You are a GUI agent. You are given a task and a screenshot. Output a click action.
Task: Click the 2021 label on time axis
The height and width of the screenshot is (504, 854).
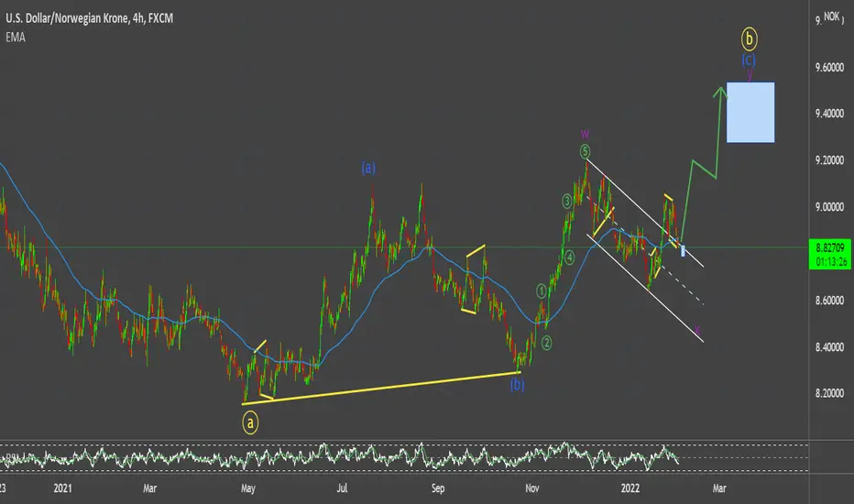(x=62, y=488)
